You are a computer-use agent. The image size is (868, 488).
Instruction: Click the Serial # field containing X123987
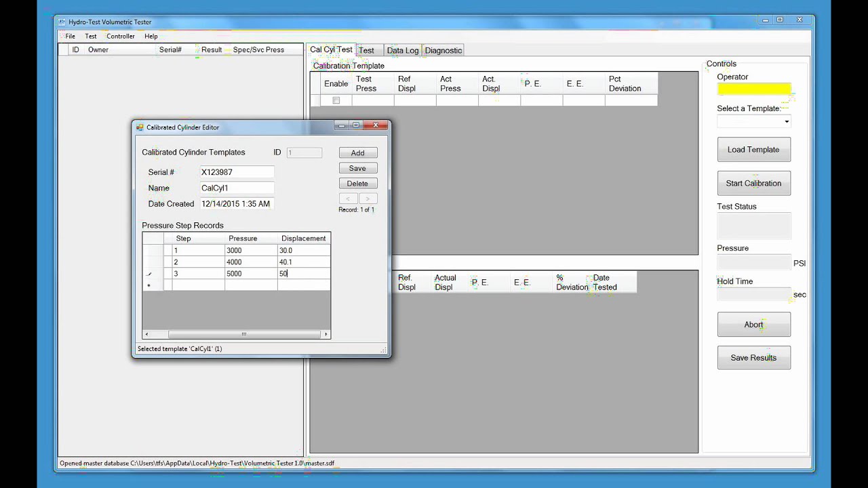pyautogui.click(x=237, y=172)
